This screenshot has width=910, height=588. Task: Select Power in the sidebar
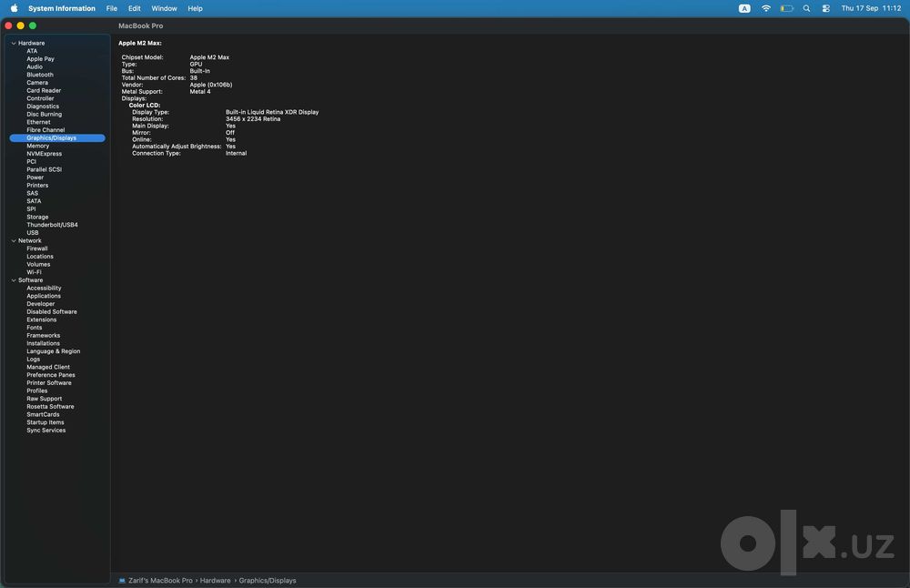click(35, 177)
